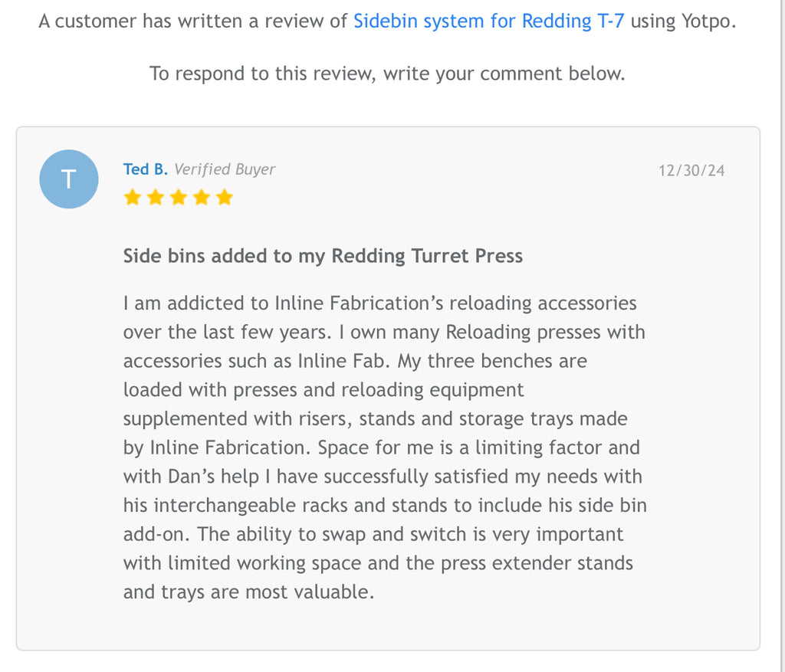Click the review's first line mentioning Inline Fabrication's
Viewport: 785px width, 672px height.
pyautogui.click(x=379, y=303)
